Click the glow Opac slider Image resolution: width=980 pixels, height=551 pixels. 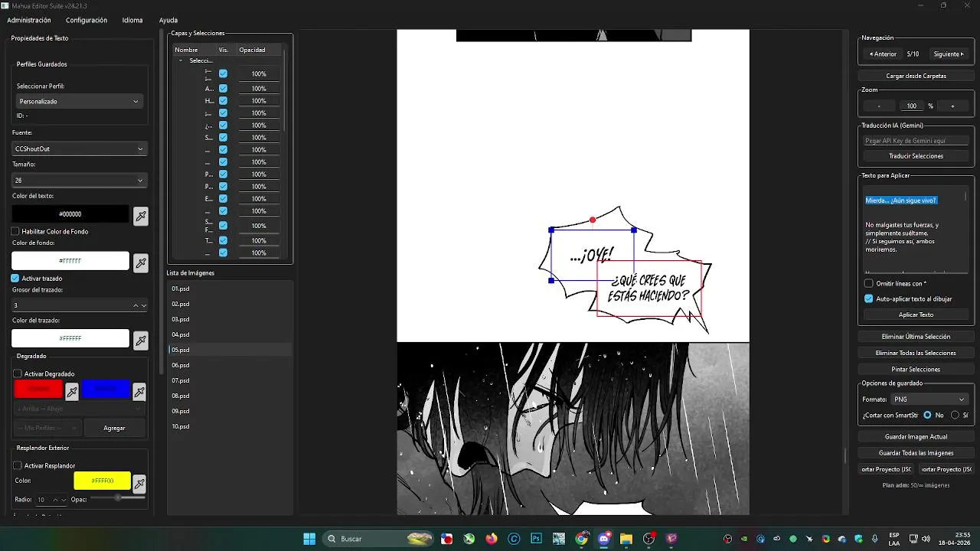tap(118, 498)
